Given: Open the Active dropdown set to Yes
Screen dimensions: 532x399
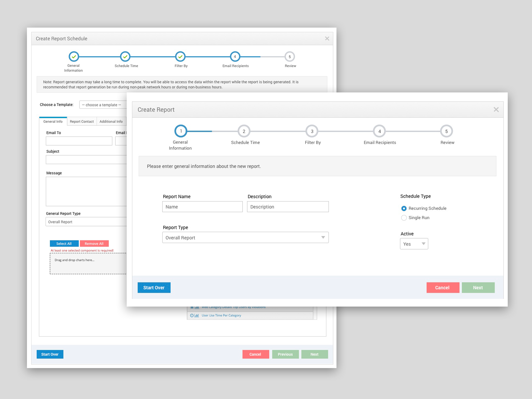Looking at the screenshot, I should 414,244.
